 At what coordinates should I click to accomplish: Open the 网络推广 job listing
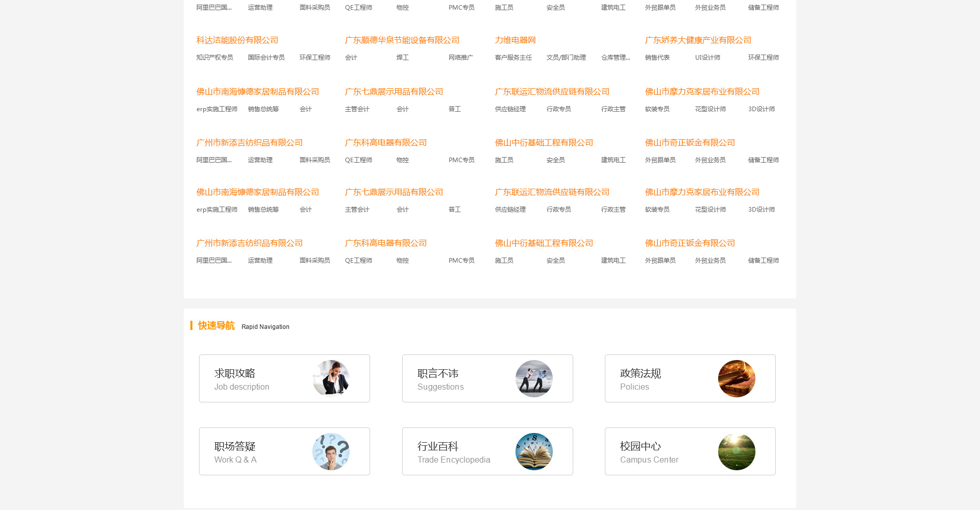click(461, 58)
